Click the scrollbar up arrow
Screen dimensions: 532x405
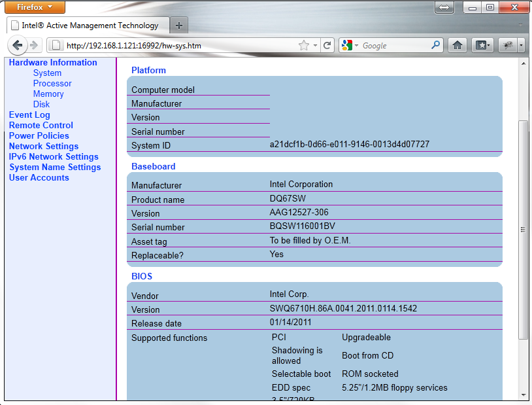coord(524,63)
